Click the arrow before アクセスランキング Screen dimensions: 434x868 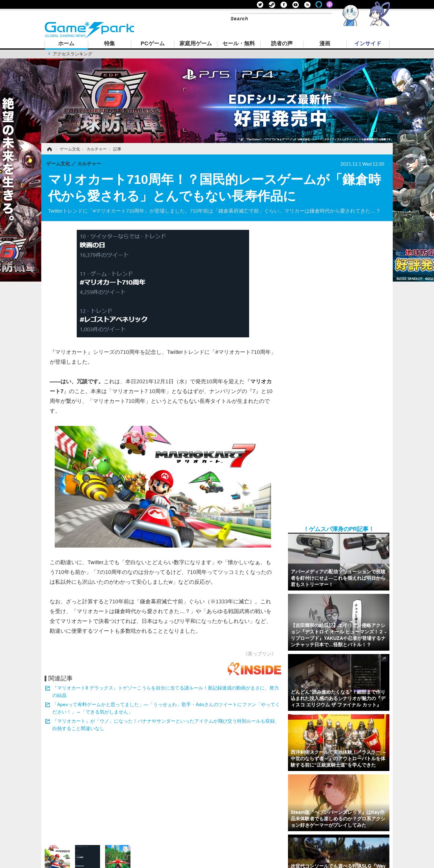click(49, 53)
